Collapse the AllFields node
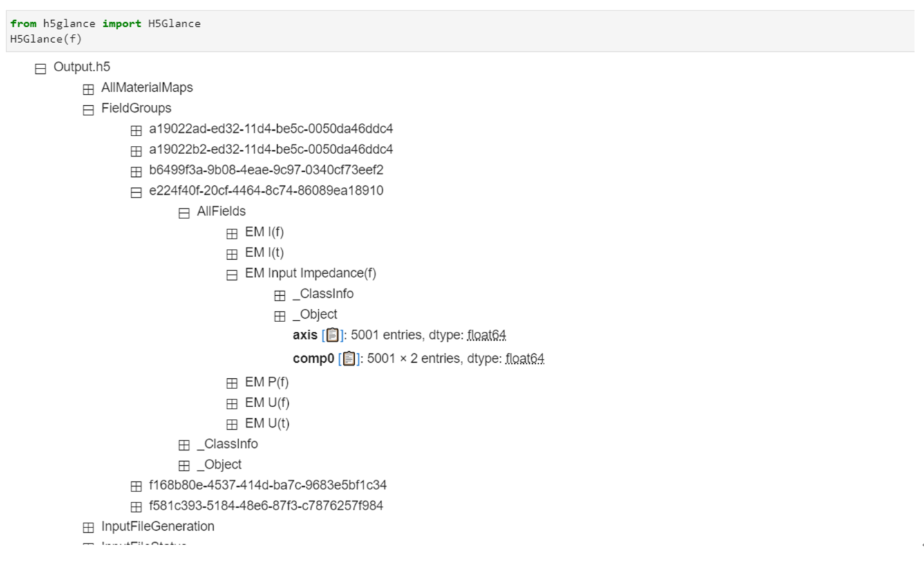Image resolution: width=924 pixels, height=562 pixels. (x=184, y=213)
